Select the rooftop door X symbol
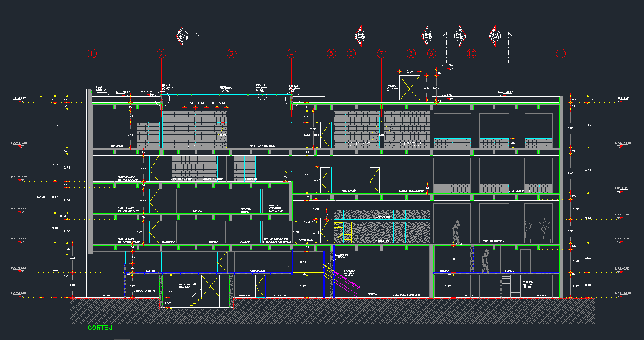 pos(410,88)
